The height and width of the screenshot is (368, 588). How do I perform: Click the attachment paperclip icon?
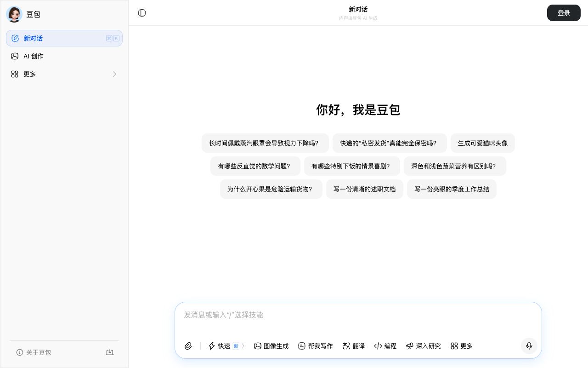pyautogui.click(x=188, y=346)
